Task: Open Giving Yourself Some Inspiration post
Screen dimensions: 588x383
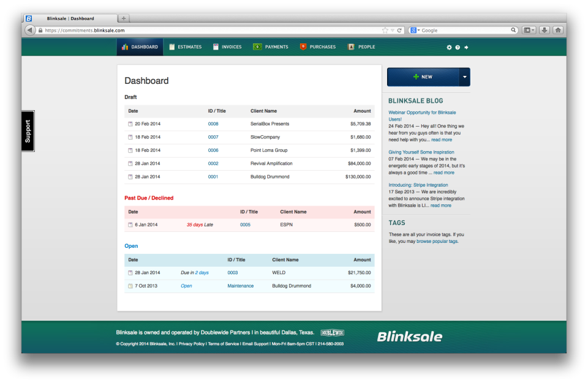Action: coord(421,152)
